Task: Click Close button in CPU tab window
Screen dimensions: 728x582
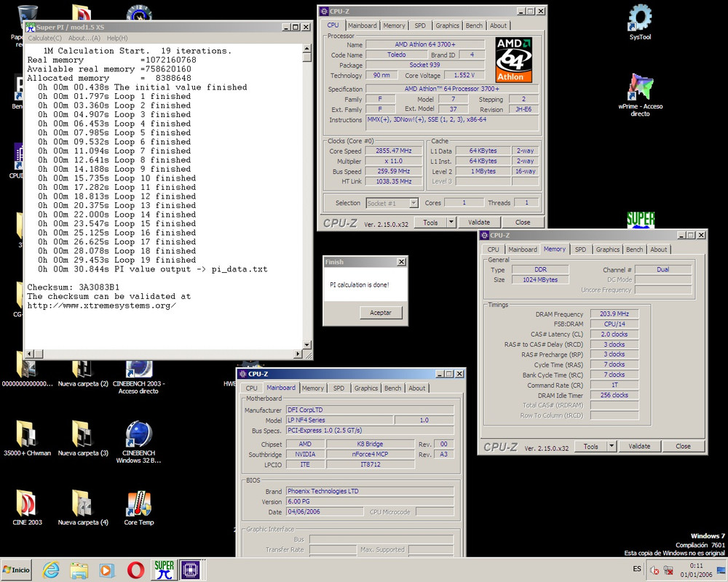Action: tap(522, 223)
